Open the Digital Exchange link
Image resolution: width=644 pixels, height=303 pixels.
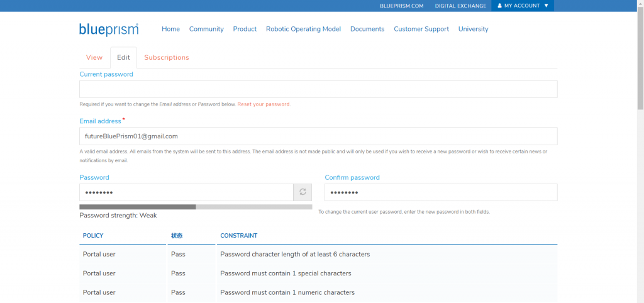tap(460, 6)
